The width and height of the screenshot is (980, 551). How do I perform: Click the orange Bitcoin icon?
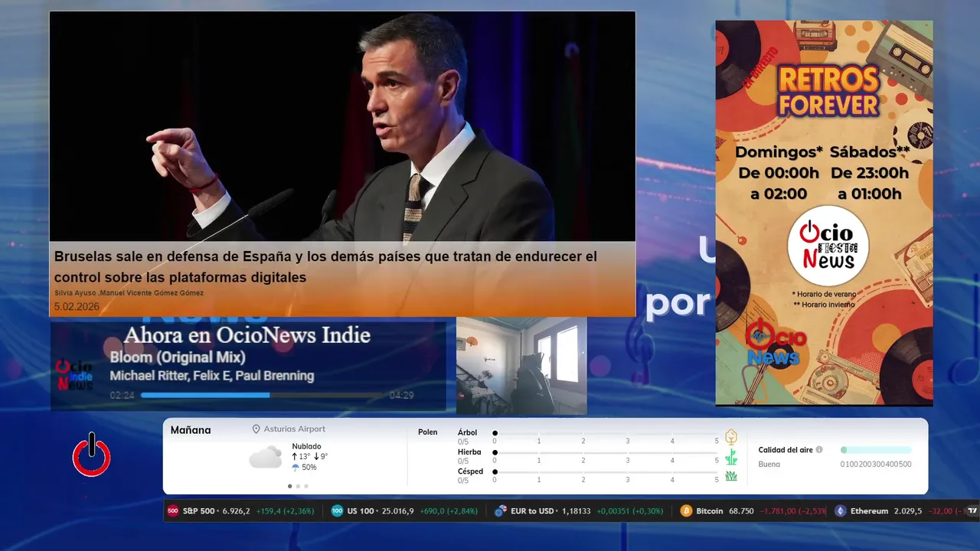tap(686, 510)
